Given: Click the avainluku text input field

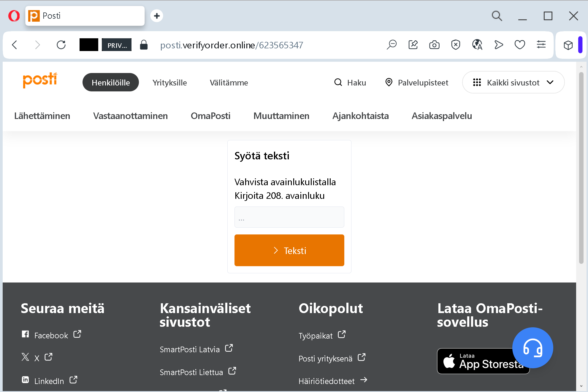Looking at the screenshot, I should 289,217.
